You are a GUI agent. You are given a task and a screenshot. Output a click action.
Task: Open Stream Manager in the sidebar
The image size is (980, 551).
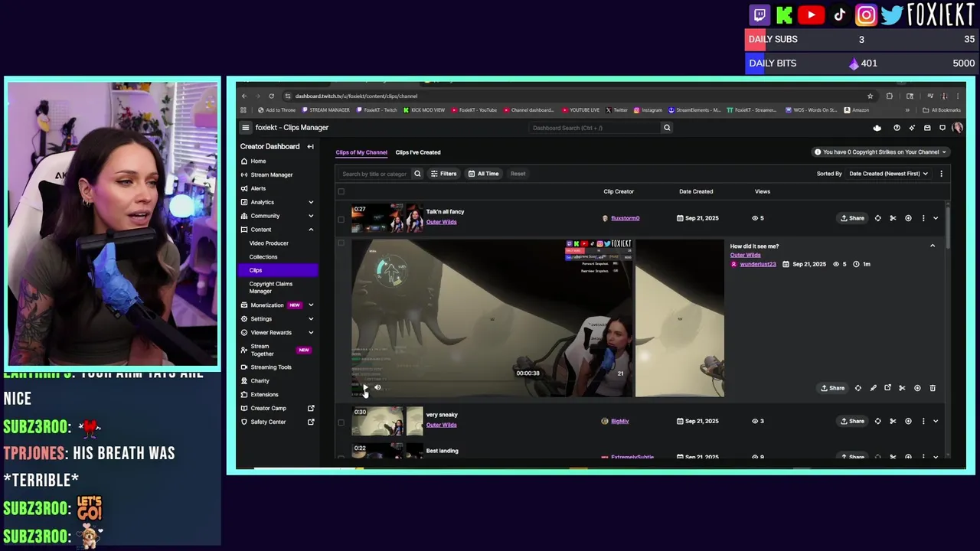coord(272,174)
